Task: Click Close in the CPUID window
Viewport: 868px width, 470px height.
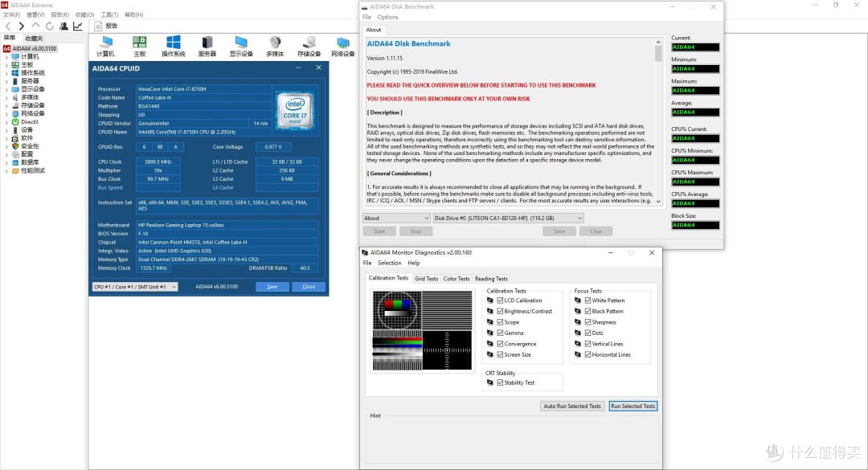Action: click(309, 287)
